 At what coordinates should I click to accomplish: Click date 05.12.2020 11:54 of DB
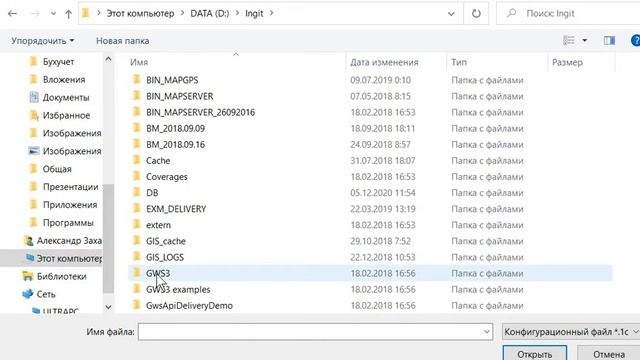[382, 193]
